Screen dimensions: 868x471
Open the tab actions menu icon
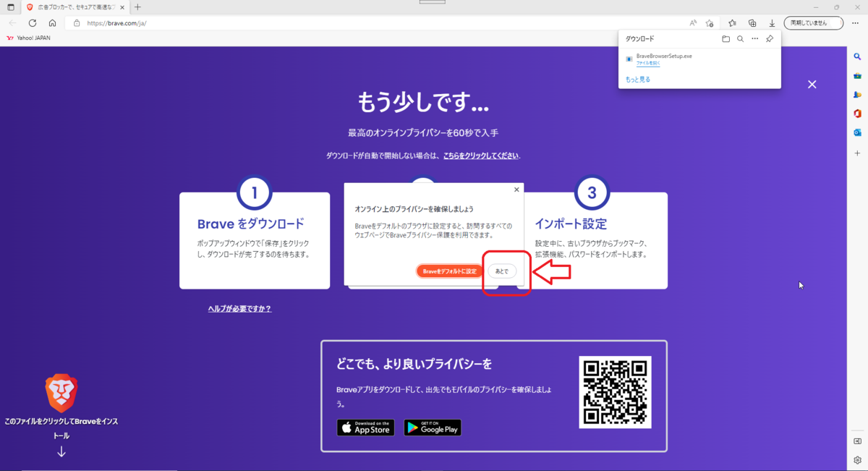point(10,7)
